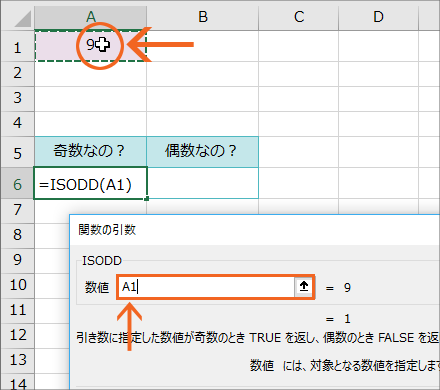This screenshot has height=390, width=440.
Task: Click the select-all corner triangle
Action: coord(23,19)
